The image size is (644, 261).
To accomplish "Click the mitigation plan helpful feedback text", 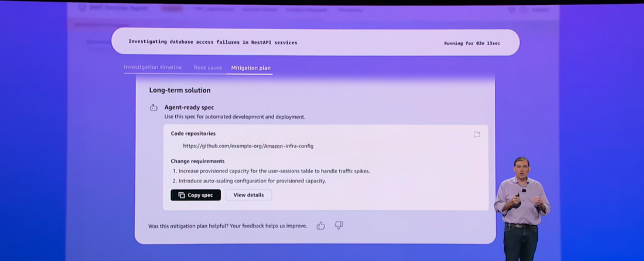I will (x=227, y=226).
